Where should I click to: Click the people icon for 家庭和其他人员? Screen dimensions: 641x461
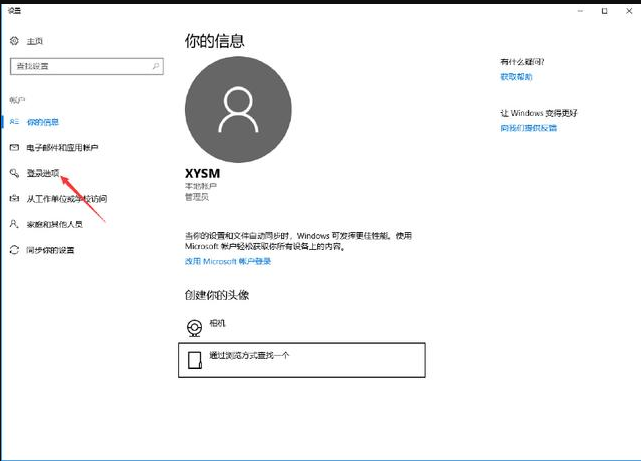point(14,224)
